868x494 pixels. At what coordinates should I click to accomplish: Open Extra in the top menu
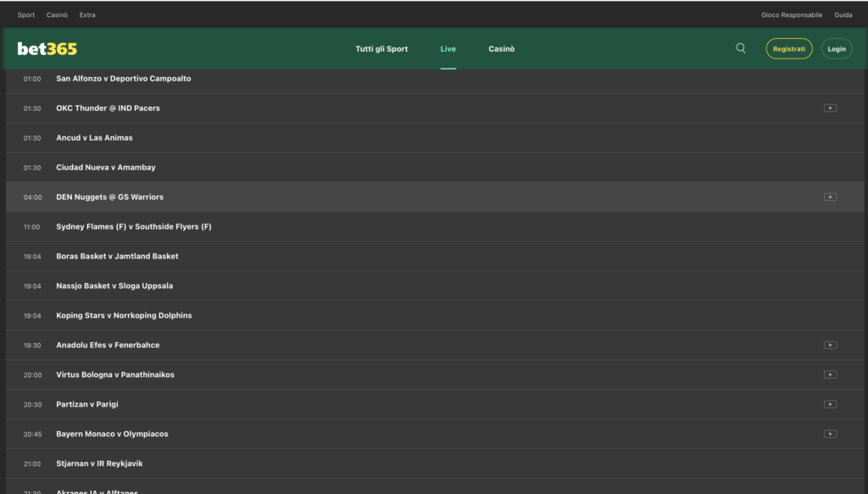87,15
